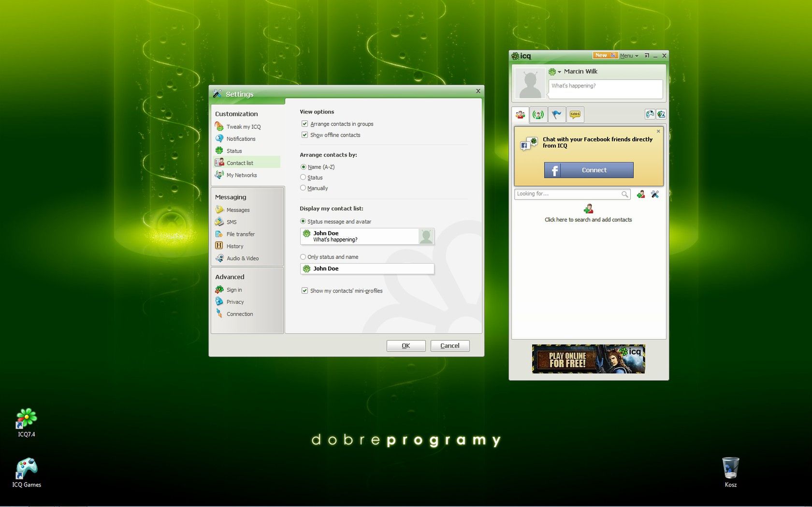Click the New button in ICQ title bar
Image resolution: width=812 pixels, height=507 pixels.
[605, 55]
